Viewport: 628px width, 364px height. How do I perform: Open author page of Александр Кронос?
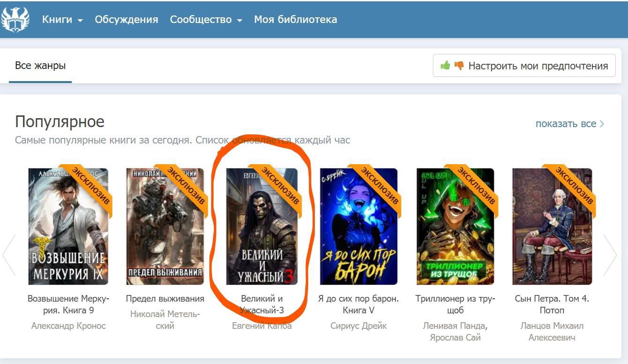click(68, 326)
